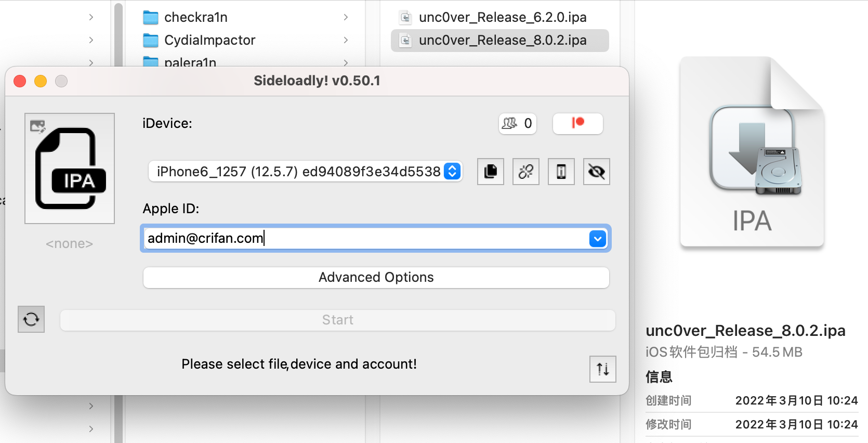This screenshot has width=868, height=443.
Task: Minimize the Sideloadly window
Action: [x=41, y=81]
